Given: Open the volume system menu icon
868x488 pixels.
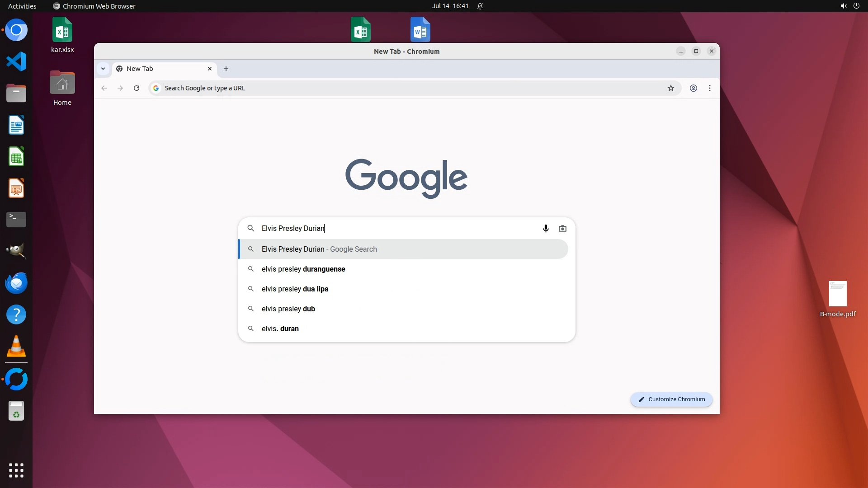Looking at the screenshot, I should [x=843, y=6].
